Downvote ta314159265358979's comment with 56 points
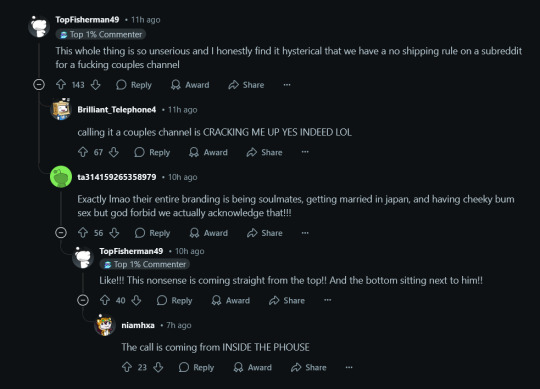 pyautogui.click(x=114, y=233)
